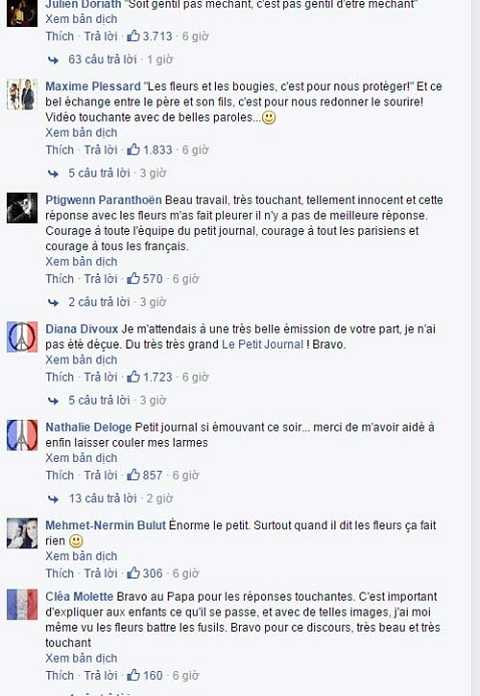Expand 5 câu trả lời under Diana Divoux
This screenshot has height=696, width=480.
click(99, 400)
